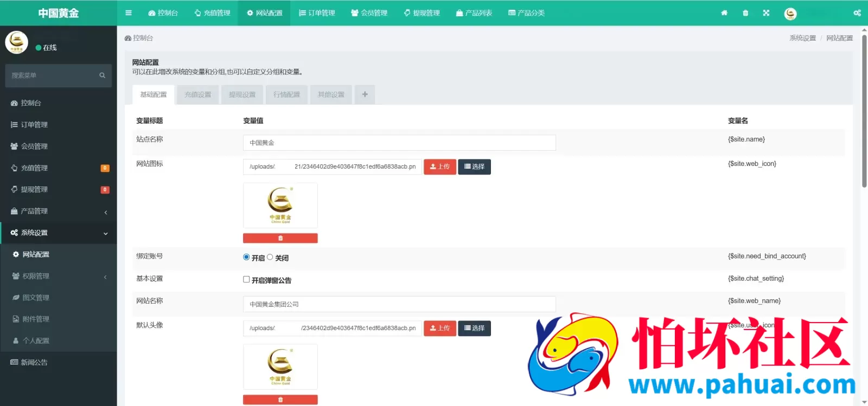Toggle the hamburger sidebar menu icon

coord(129,13)
